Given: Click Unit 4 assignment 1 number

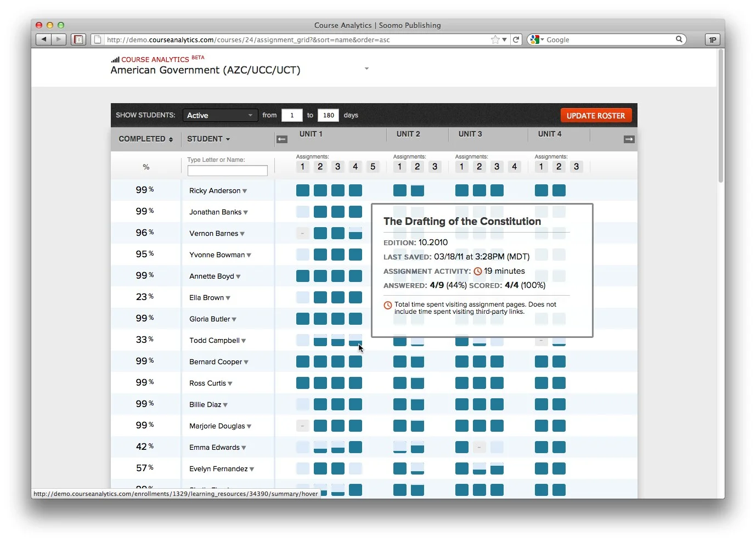Looking at the screenshot, I should coord(541,166).
